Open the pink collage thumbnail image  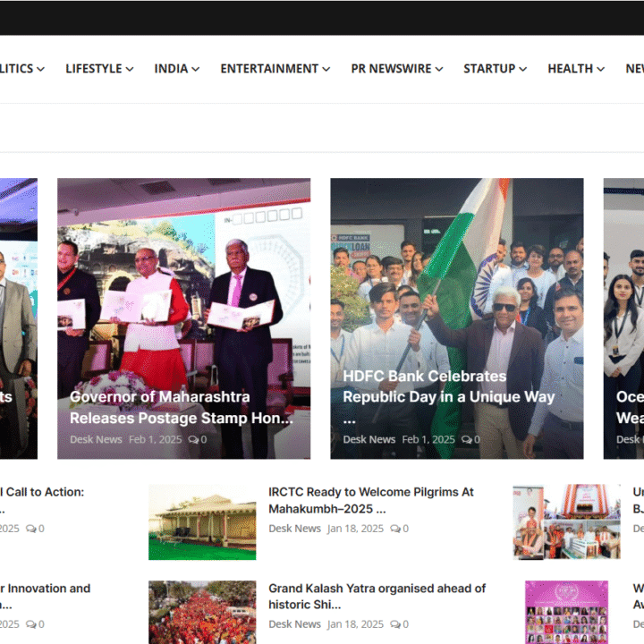click(566, 613)
